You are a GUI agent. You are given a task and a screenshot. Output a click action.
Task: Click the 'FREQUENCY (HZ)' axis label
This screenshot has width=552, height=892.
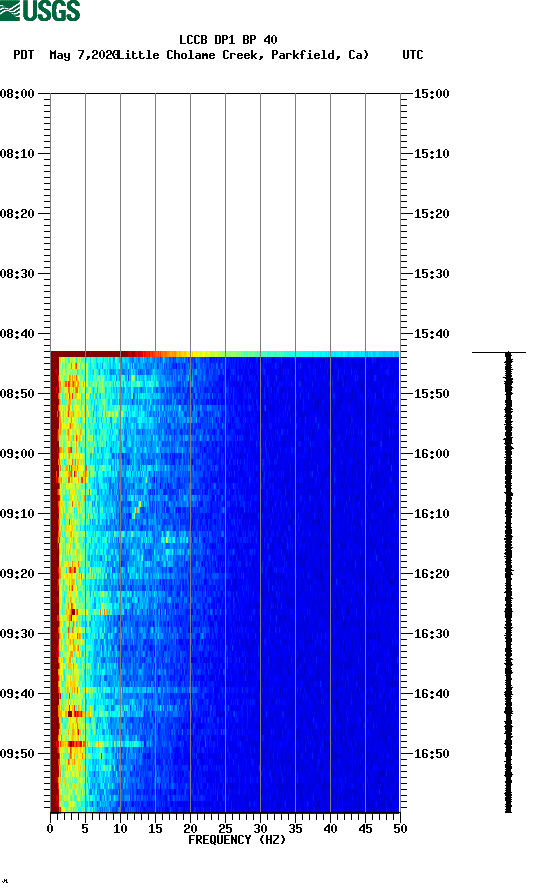click(x=237, y=840)
